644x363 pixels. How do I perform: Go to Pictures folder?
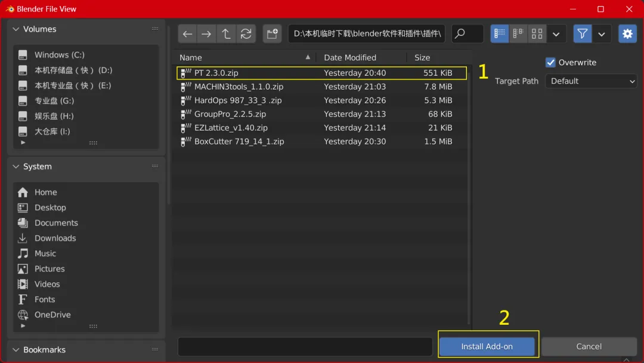pyautogui.click(x=86, y=269)
